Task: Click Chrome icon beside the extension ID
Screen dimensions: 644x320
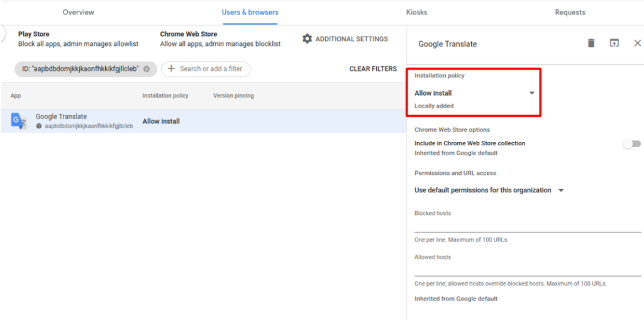Action: (39, 126)
